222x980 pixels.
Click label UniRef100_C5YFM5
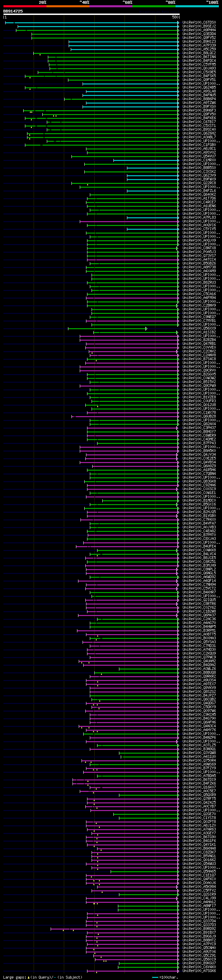tap(199, 65)
